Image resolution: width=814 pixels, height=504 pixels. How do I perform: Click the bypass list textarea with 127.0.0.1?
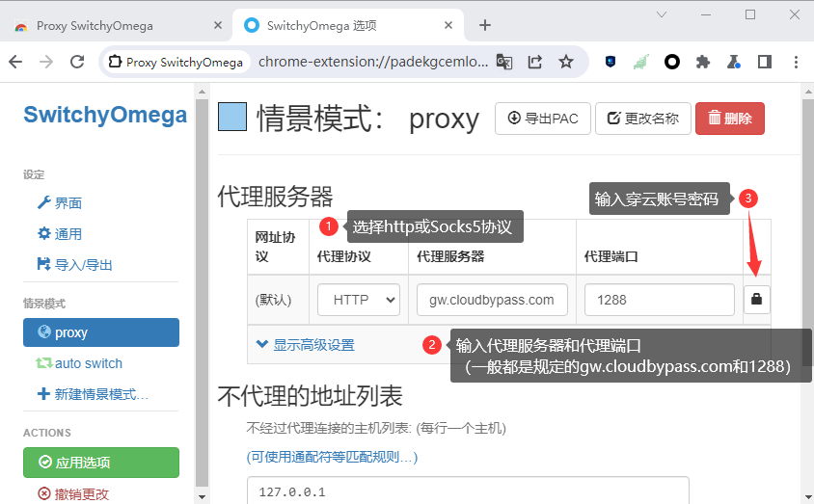coord(468,491)
